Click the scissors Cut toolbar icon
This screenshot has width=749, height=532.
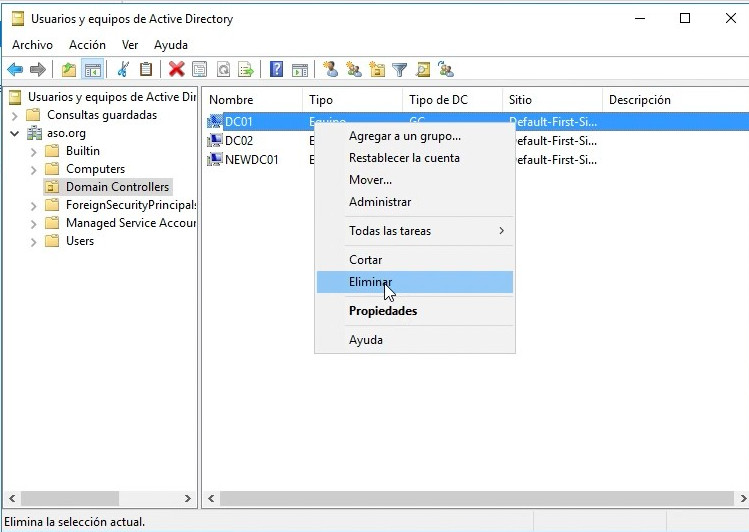[123, 69]
